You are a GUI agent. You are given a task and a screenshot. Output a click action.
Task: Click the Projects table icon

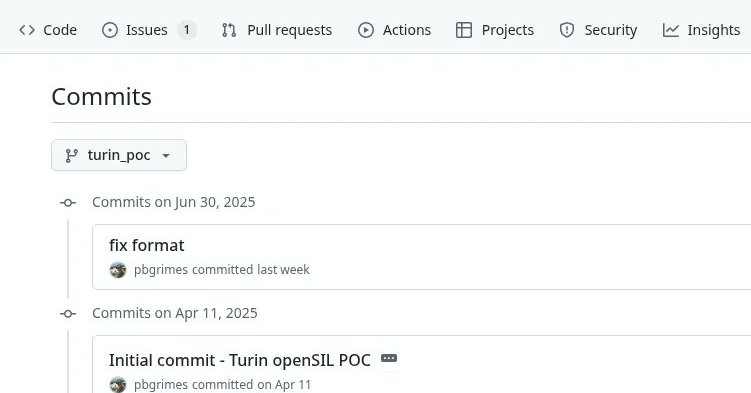464,30
